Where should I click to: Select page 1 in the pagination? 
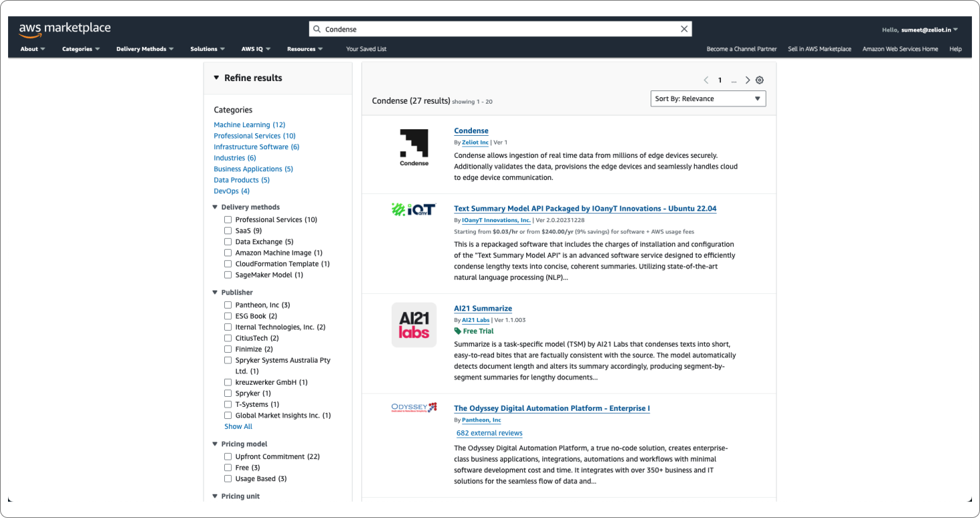point(720,80)
